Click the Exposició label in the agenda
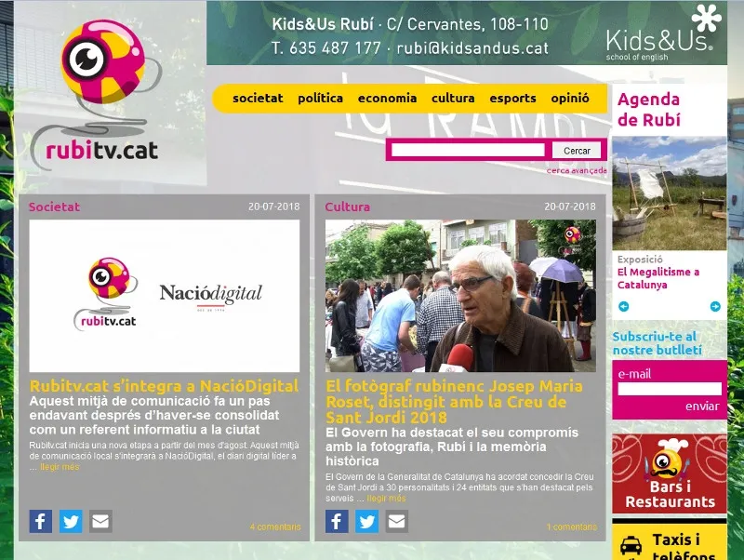 click(x=640, y=260)
